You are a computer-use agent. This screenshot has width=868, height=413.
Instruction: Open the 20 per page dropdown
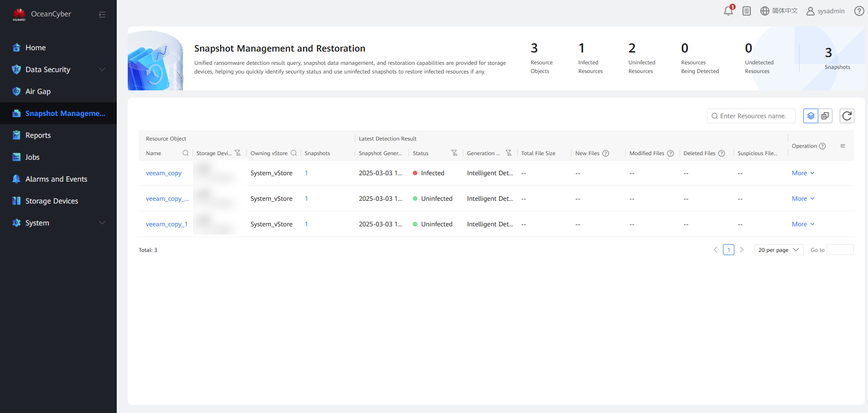pos(779,250)
